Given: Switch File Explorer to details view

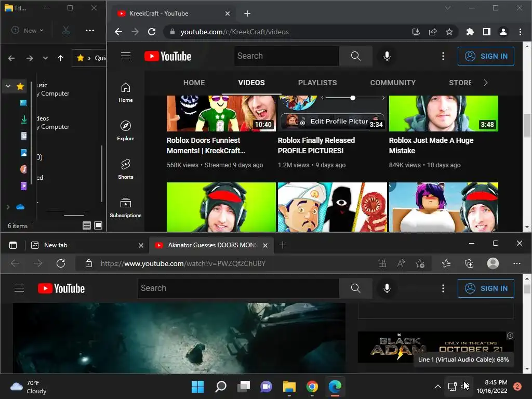Looking at the screenshot, I should [x=87, y=225].
